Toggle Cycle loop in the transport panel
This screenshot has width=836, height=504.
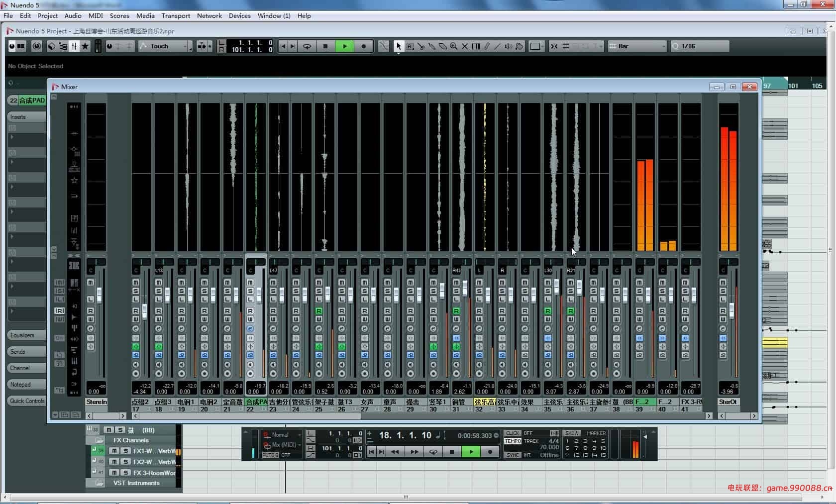[433, 452]
